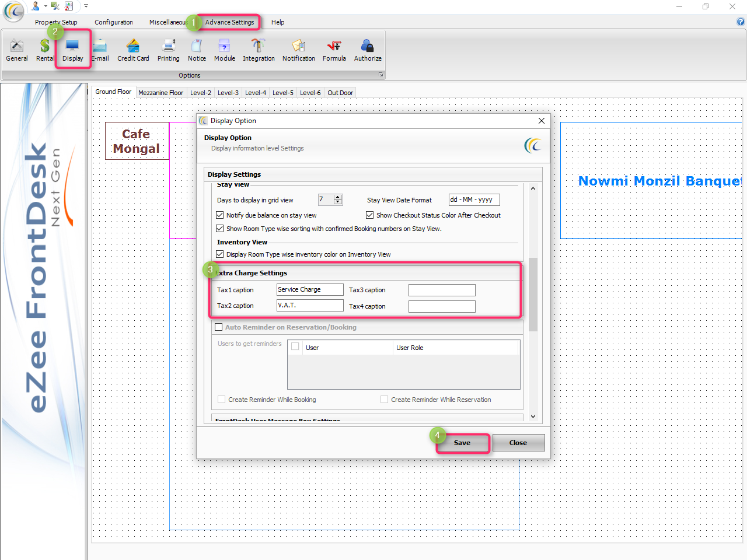Open Formula settings
The width and height of the screenshot is (747, 560).
pyautogui.click(x=334, y=50)
